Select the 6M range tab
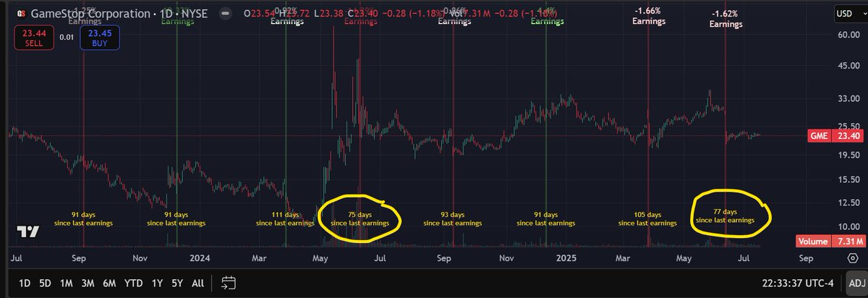 (110, 282)
